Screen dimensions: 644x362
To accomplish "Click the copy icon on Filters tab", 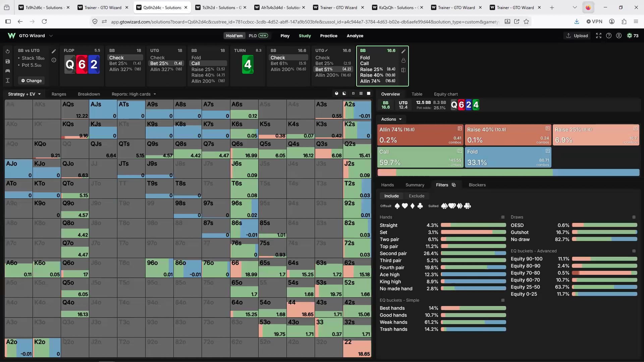I will click(454, 185).
